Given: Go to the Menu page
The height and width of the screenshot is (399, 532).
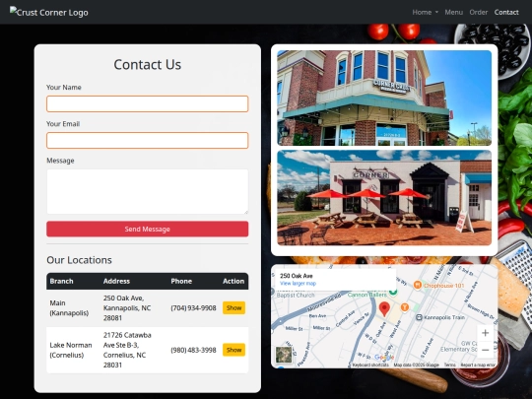Looking at the screenshot, I should (453, 12).
